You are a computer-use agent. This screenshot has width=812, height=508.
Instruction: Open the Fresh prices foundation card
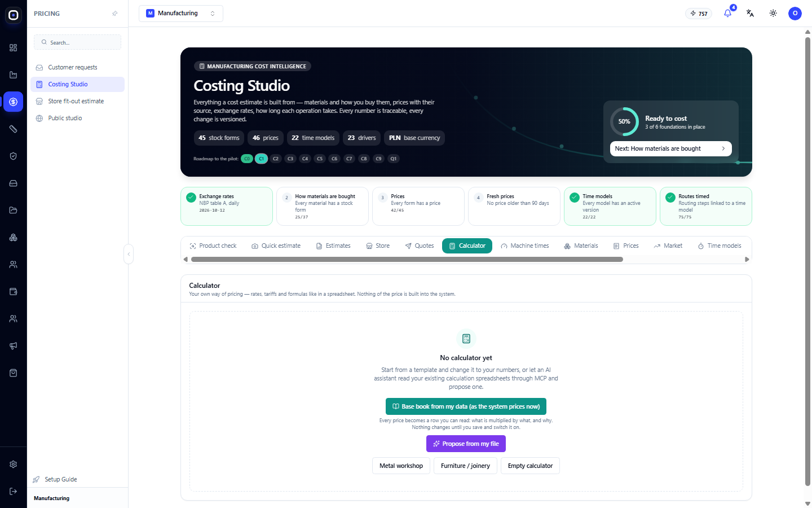(x=514, y=206)
